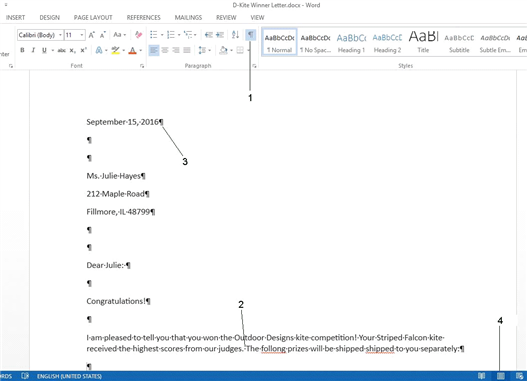
Task: Open the REFERENCES ribbon tab
Action: [144, 17]
